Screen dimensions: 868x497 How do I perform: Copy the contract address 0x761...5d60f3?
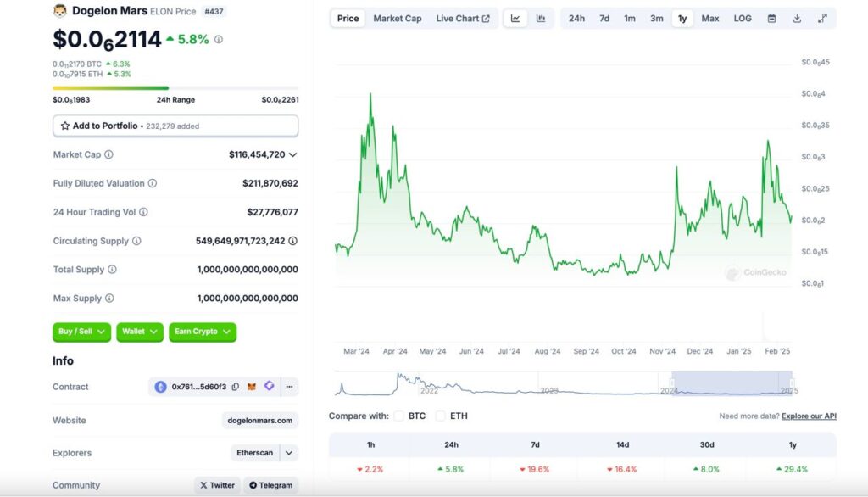click(x=236, y=387)
